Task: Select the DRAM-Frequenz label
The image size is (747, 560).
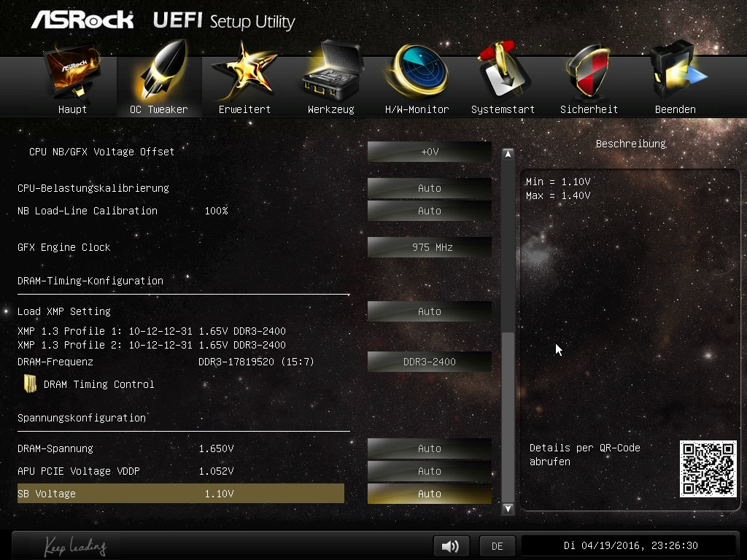Action: (x=55, y=362)
